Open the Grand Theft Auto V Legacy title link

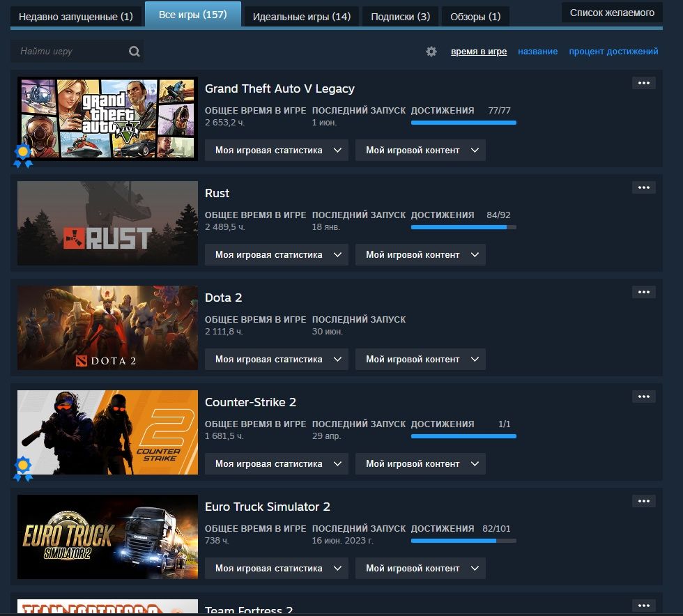point(279,89)
